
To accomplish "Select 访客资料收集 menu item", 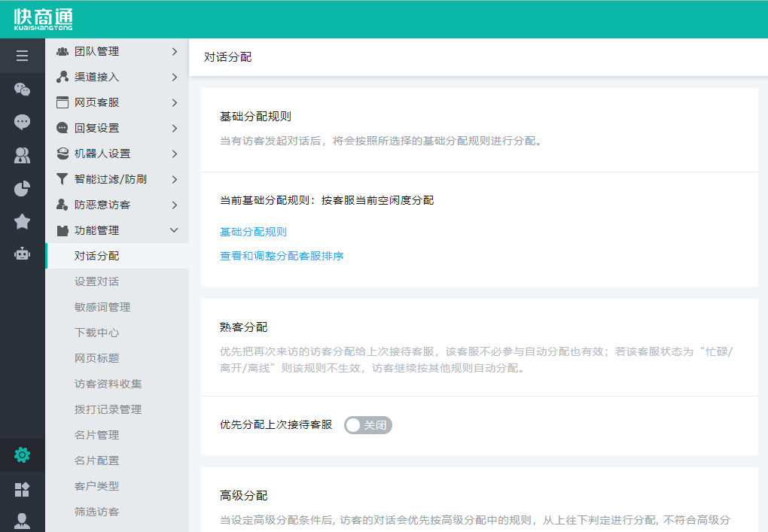I will [108, 384].
